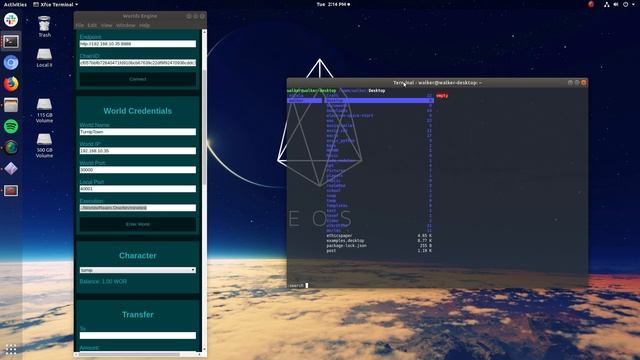Open the purple diamond dock icon
Image resolution: width=640 pixels, height=360 pixels.
[x=11, y=169]
